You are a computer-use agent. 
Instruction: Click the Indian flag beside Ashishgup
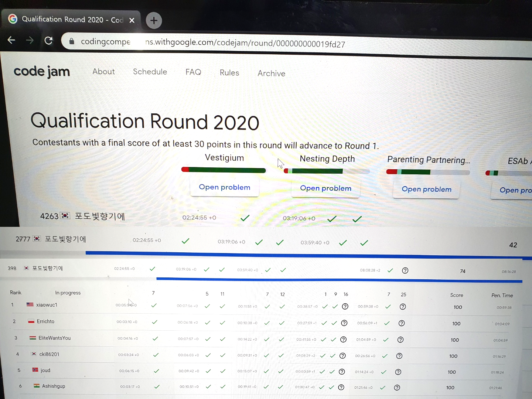click(x=37, y=386)
